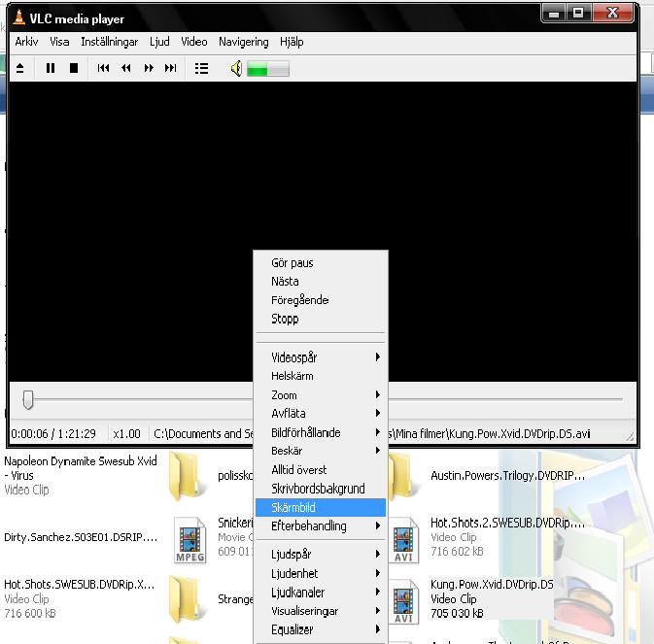Click the rewind (slower) toolbar icon
This screenshot has width=654, height=644.
click(x=126, y=68)
